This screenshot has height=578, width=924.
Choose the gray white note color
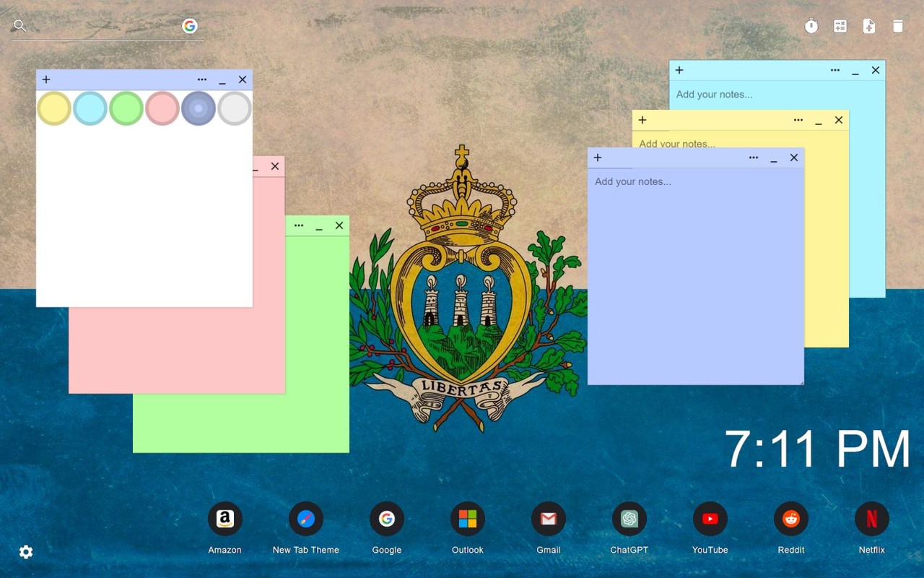(x=235, y=108)
